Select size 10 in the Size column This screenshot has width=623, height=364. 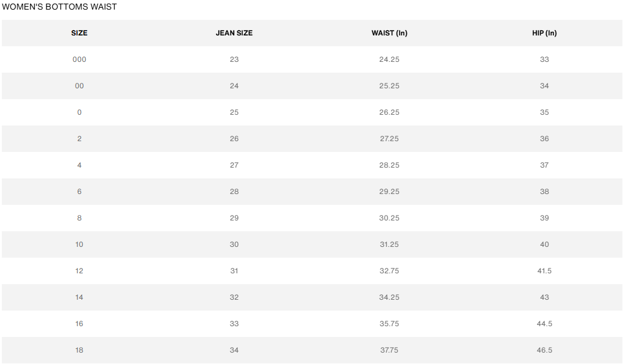[79, 244]
